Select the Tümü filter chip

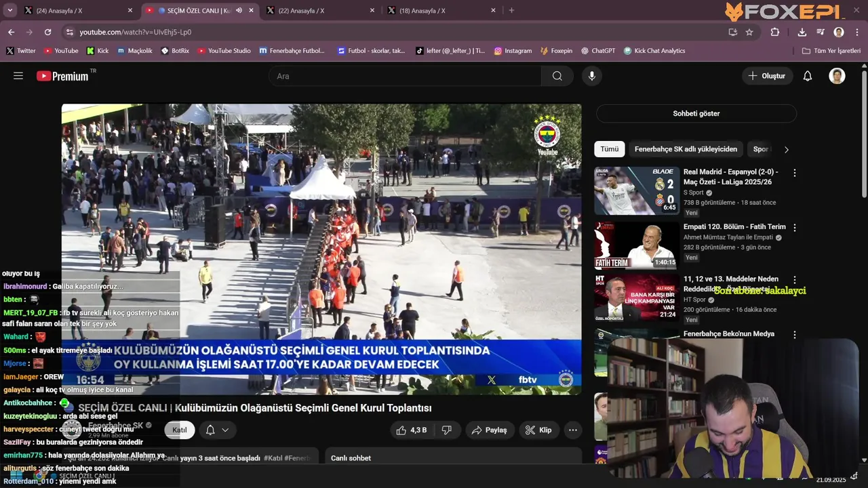tap(609, 149)
